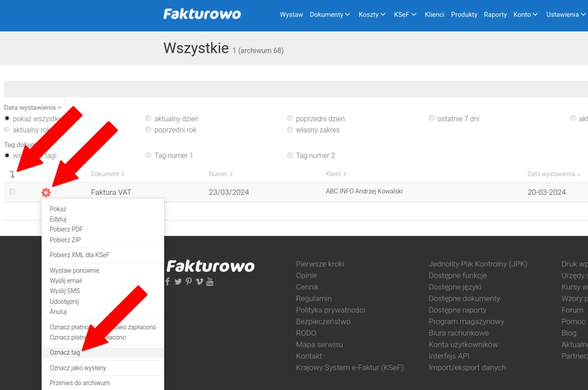Image resolution: width=588 pixels, height=390 pixels.
Task: Select the 'Tag numer 2' radio button
Action: pyautogui.click(x=290, y=156)
